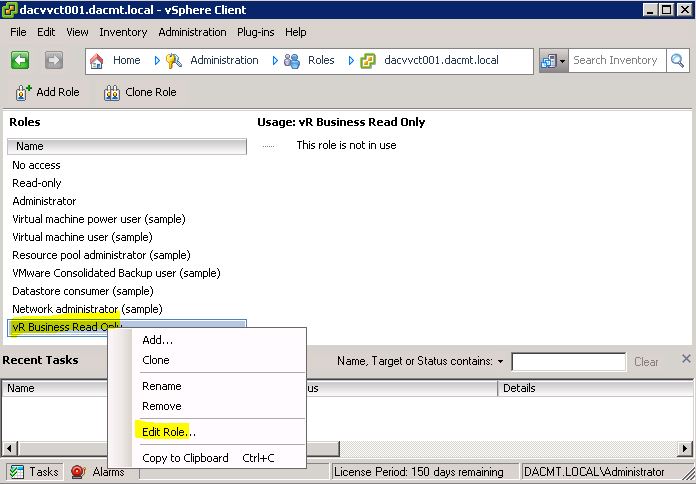Open the Help menu
This screenshot has height=484, width=696.
296,32
